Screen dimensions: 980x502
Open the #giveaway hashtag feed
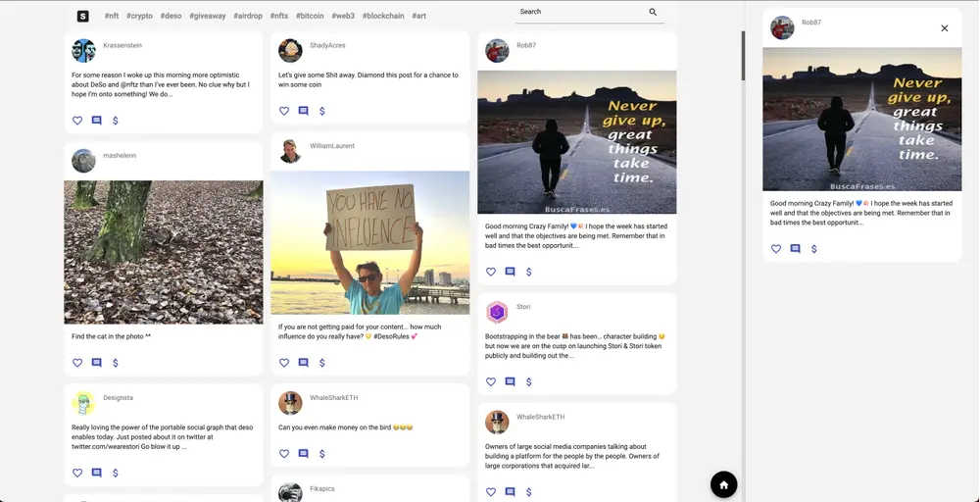point(206,16)
